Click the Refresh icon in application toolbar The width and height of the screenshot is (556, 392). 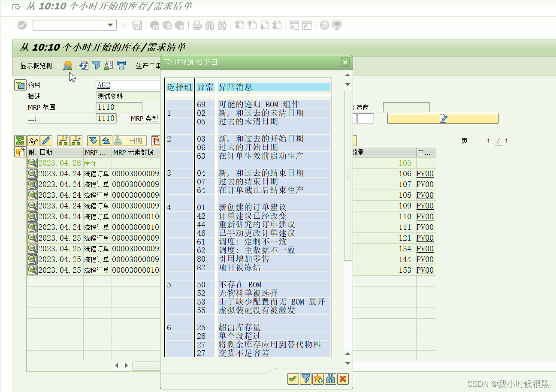pos(84,65)
